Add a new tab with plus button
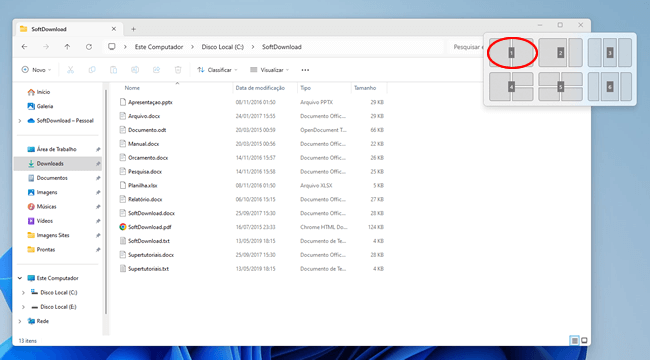This screenshot has height=360, width=650. pos(133,29)
